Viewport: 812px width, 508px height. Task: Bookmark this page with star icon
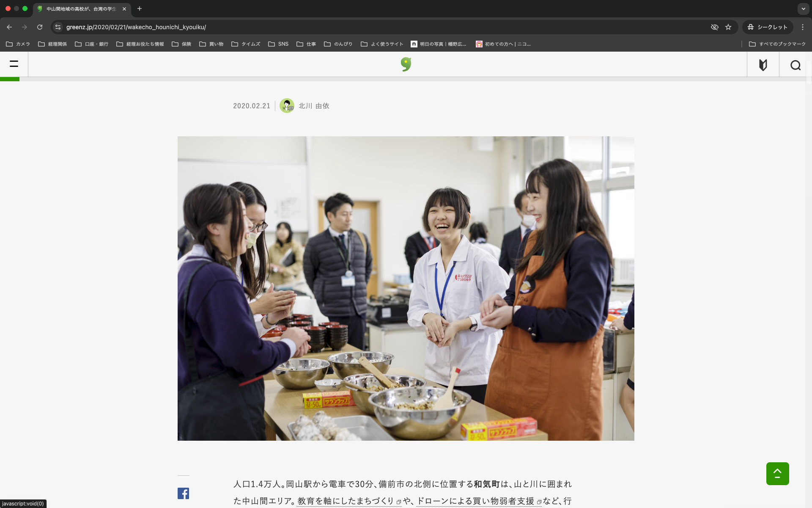[728, 27]
